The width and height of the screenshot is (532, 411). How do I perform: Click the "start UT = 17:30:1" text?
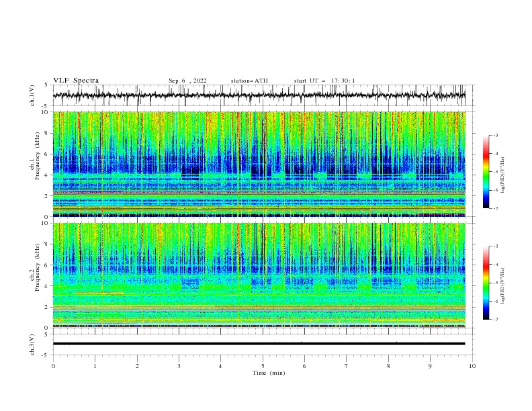point(324,81)
